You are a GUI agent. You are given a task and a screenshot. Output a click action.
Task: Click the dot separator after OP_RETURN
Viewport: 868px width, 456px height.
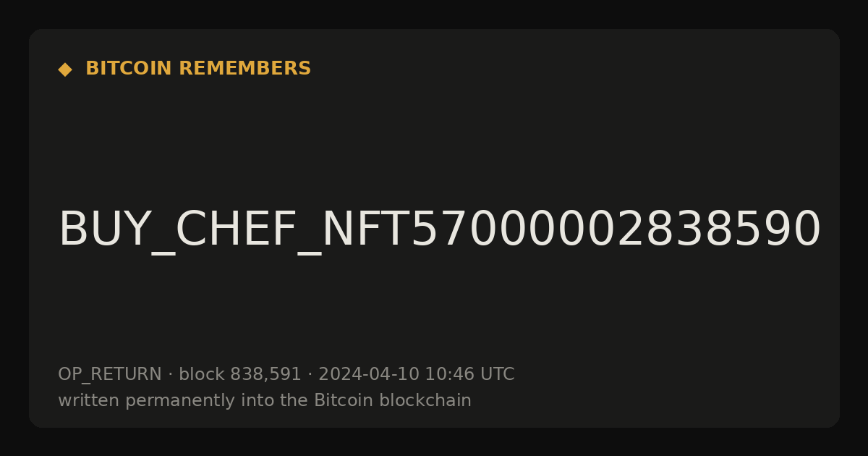point(170,375)
